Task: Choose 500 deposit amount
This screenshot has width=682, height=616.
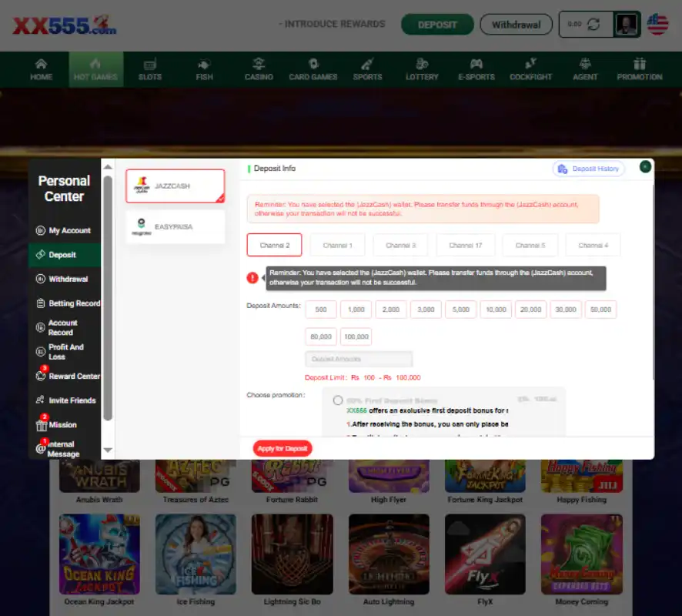Action: tap(321, 310)
